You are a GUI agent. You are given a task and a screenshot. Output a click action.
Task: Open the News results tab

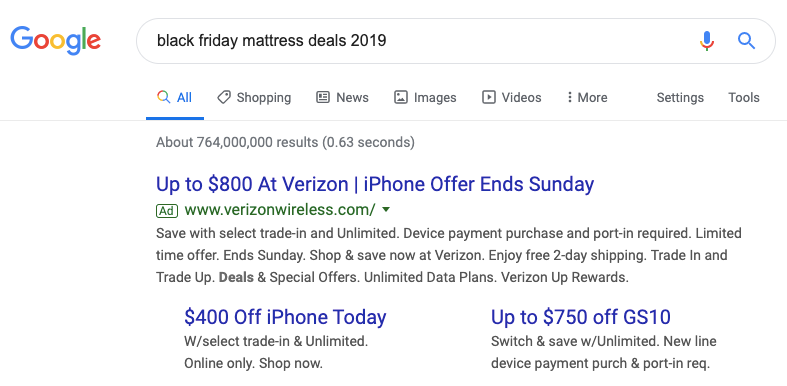(x=342, y=97)
